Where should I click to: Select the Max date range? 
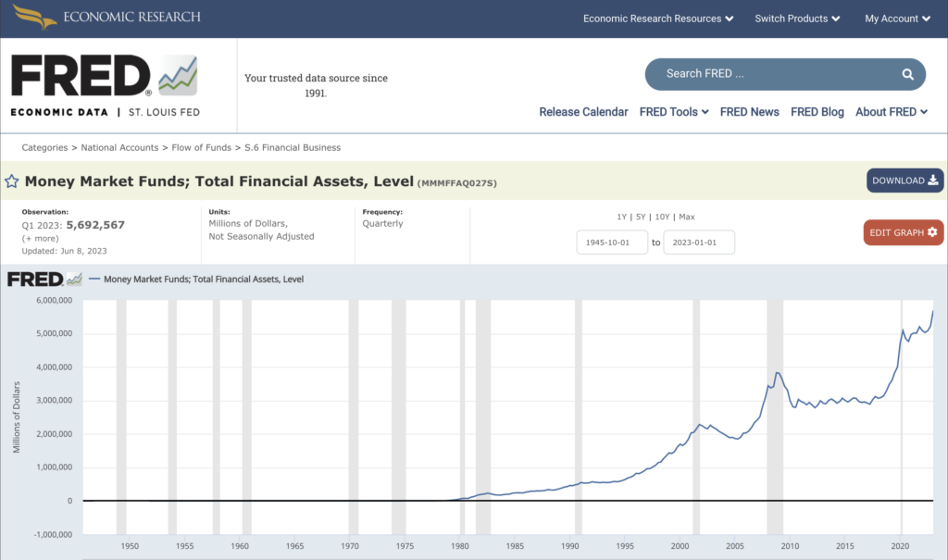[x=687, y=217]
